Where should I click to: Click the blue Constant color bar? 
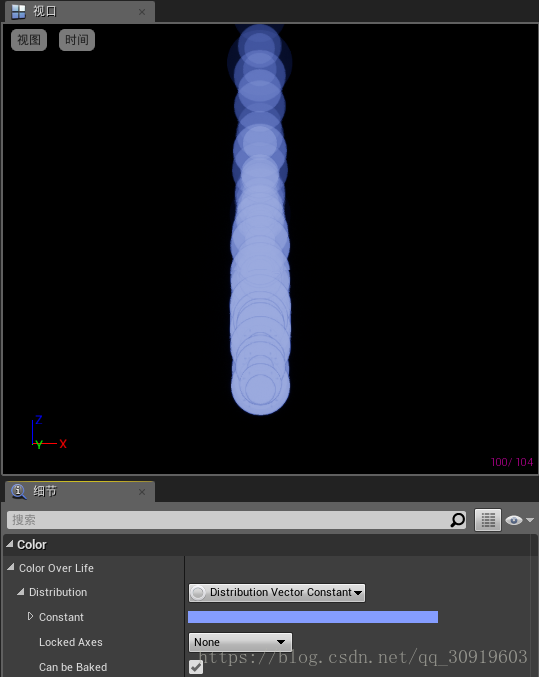[x=313, y=617]
